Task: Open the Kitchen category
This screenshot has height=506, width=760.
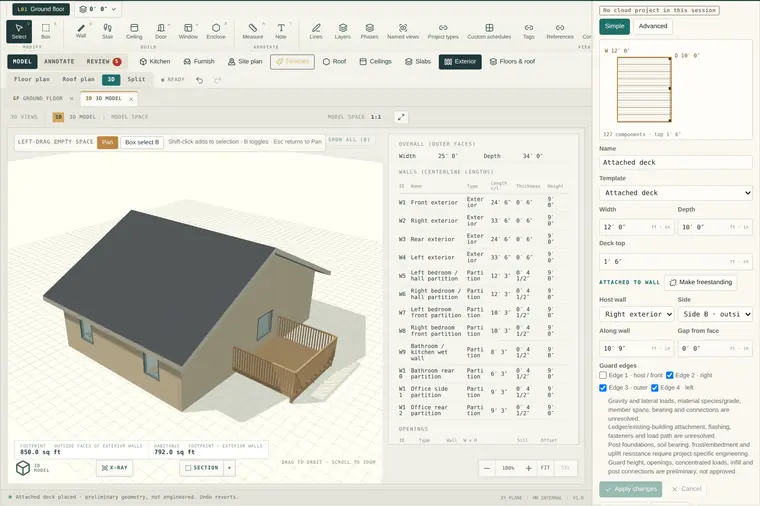Action: tap(155, 62)
